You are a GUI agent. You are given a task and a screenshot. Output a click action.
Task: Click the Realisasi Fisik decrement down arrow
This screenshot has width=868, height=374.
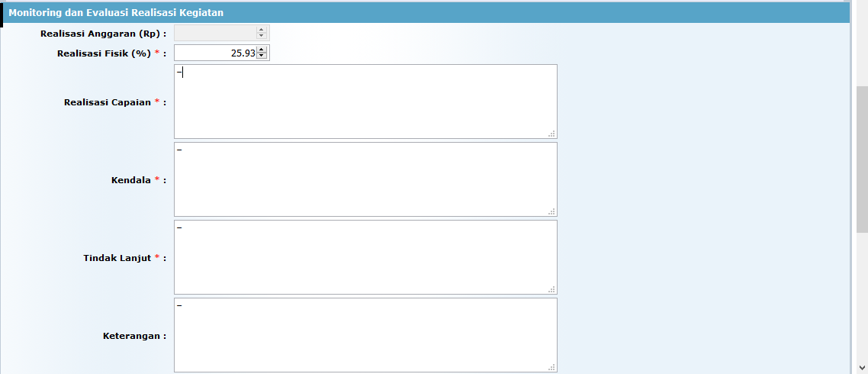pos(262,56)
